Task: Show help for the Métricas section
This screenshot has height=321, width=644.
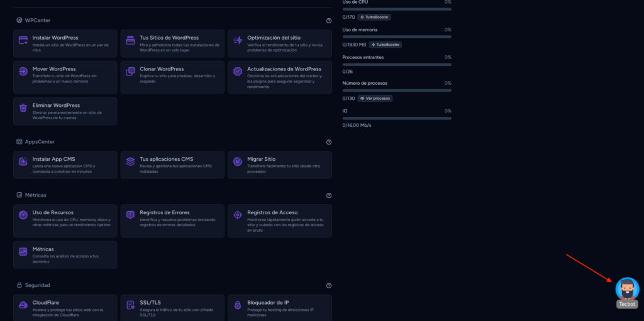Action: pos(328,195)
